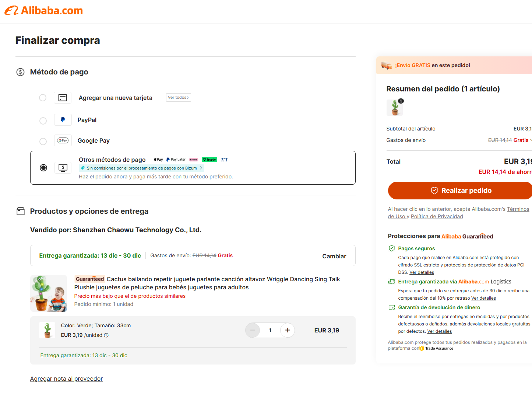Click the Trustly payment logo
532x394 pixels.
[209, 160]
